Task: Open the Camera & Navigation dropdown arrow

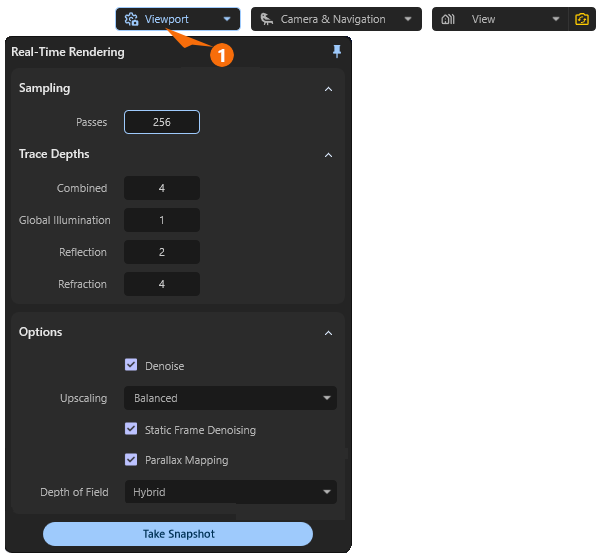Action: pos(408,19)
